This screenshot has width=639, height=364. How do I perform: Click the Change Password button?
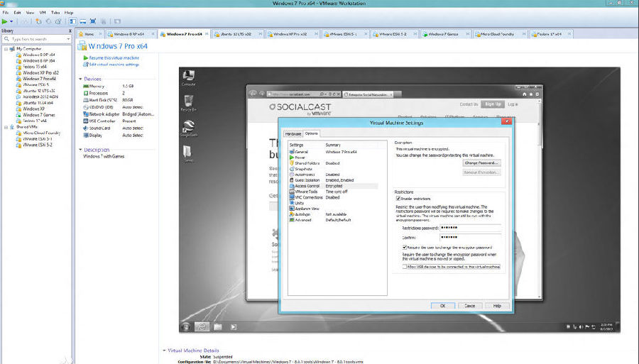481,163
